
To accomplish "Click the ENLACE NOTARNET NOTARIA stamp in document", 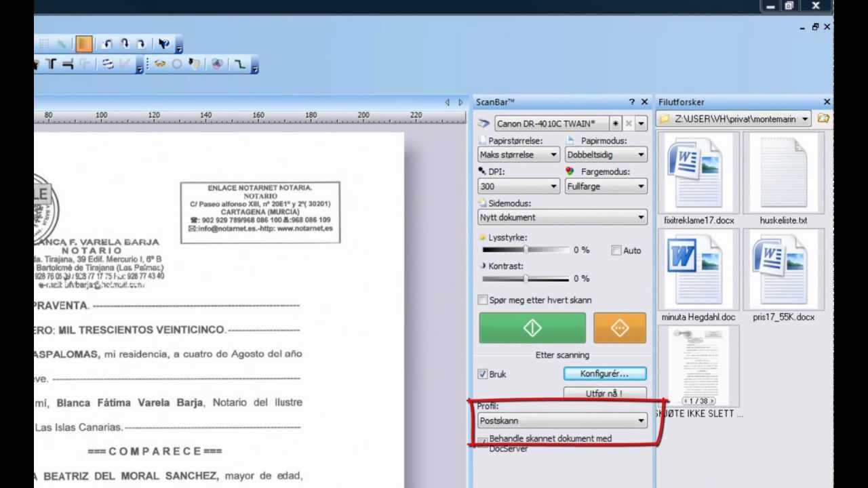I will 260,212.
